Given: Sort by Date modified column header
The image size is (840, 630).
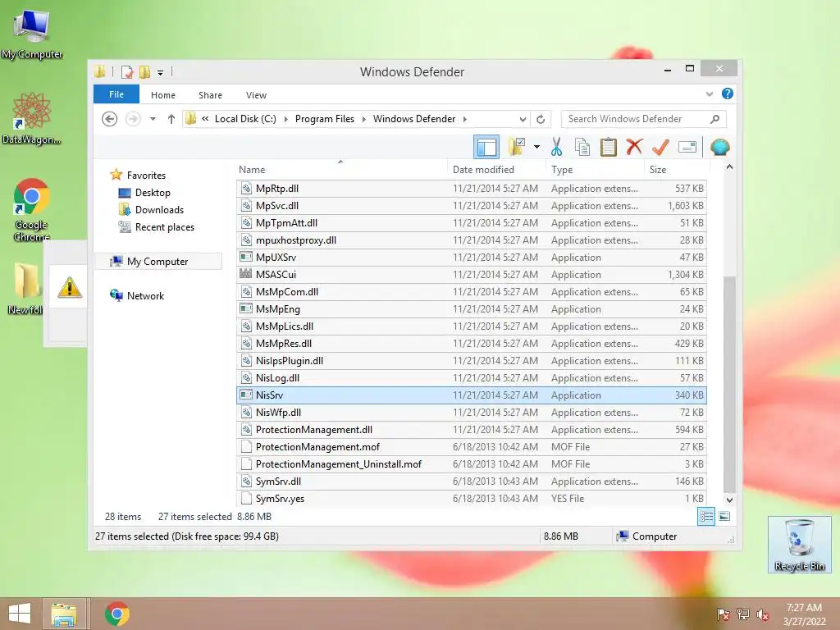Looking at the screenshot, I should tap(496, 170).
